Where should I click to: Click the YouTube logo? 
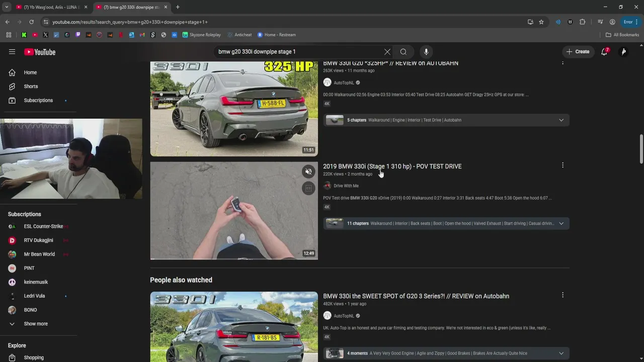[x=40, y=52]
